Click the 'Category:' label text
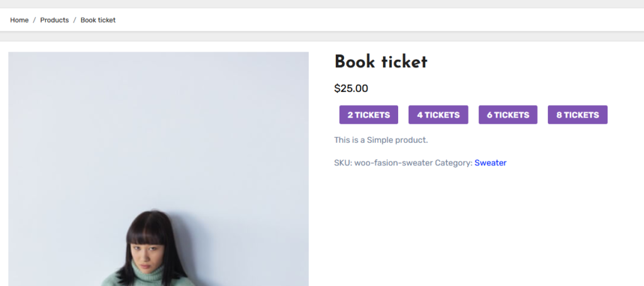The height and width of the screenshot is (286, 644). [453, 163]
